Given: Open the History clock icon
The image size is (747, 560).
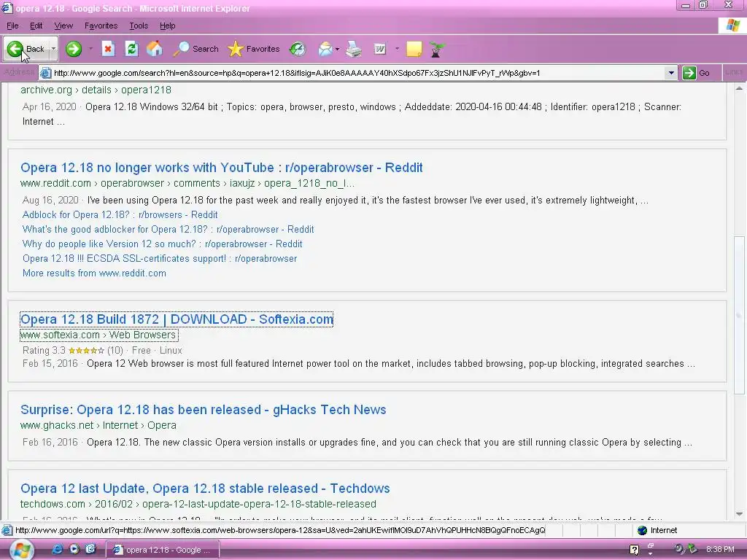Looking at the screenshot, I should pos(298,49).
